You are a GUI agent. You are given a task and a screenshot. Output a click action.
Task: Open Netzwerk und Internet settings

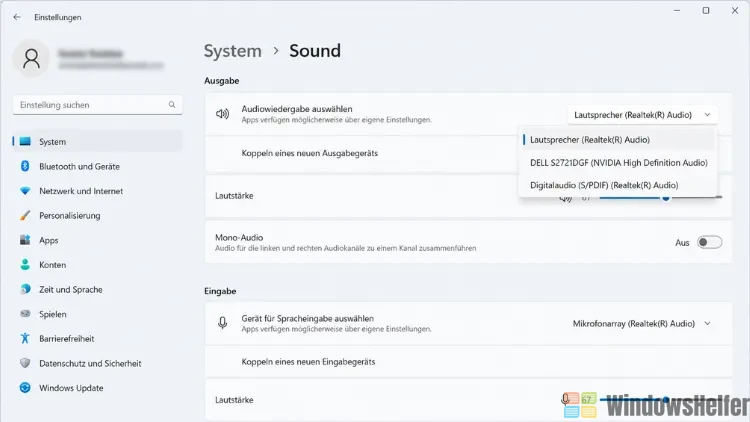coord(98,191)
